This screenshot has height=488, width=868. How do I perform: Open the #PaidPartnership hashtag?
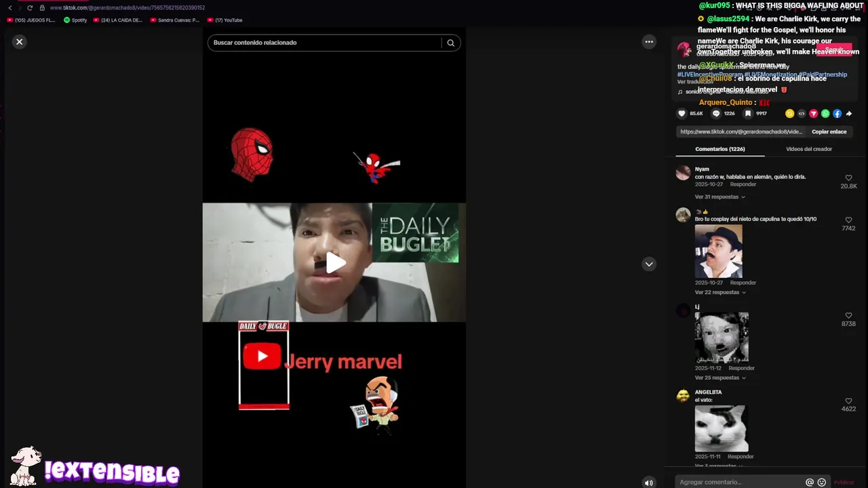tap(823, 75)
